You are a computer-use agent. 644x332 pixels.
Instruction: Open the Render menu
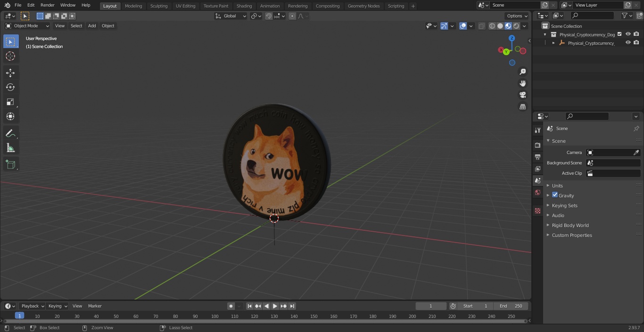(x=47, y=5)
